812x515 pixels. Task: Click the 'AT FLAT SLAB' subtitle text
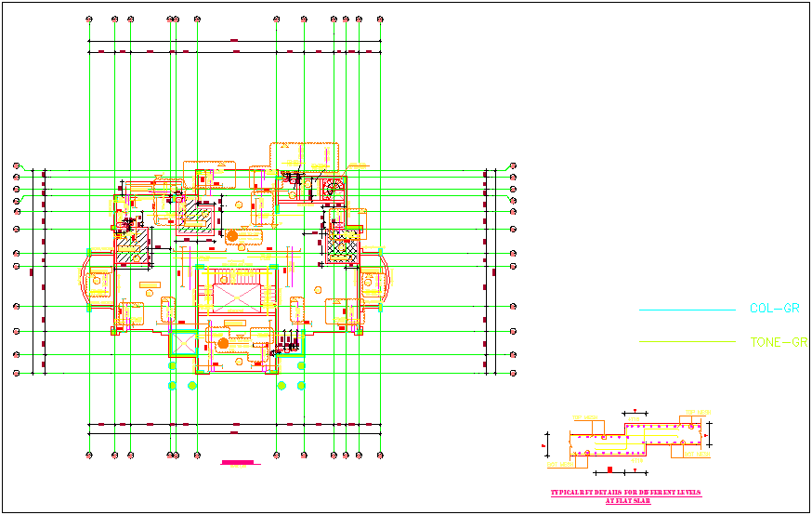point(628,500)
